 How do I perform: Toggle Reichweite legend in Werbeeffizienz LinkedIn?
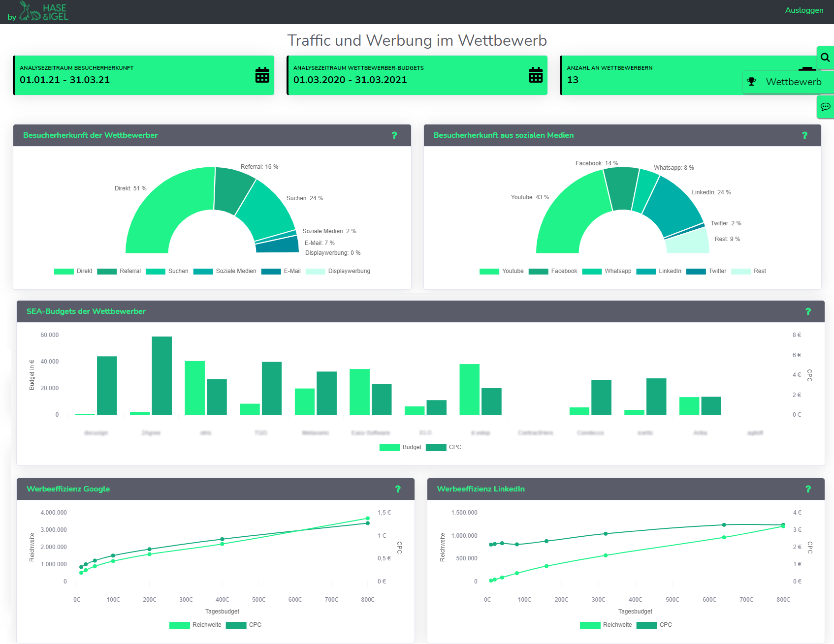(606, 625)
